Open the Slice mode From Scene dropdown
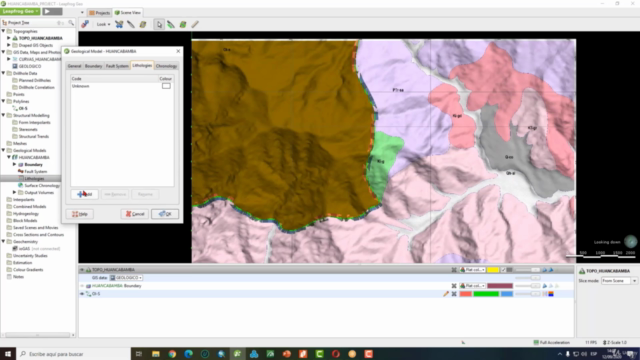640x360 pixels. coord(619,281)
